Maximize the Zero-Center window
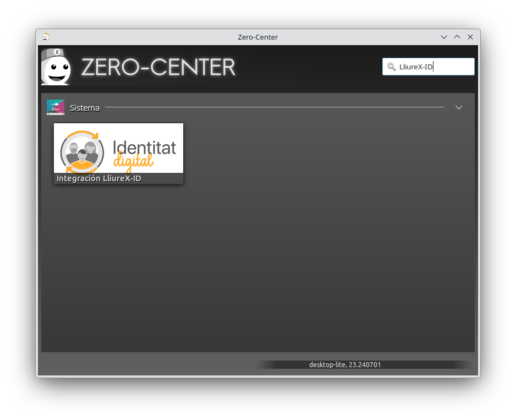Viewport: 516px width, 420px height. 457,37
